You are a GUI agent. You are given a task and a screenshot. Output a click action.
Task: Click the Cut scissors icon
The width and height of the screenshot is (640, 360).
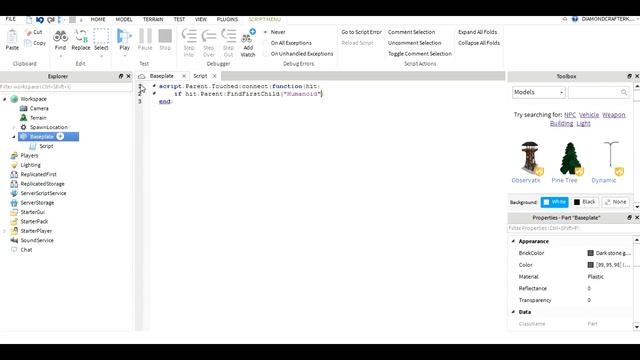click(x=28, y=32)
